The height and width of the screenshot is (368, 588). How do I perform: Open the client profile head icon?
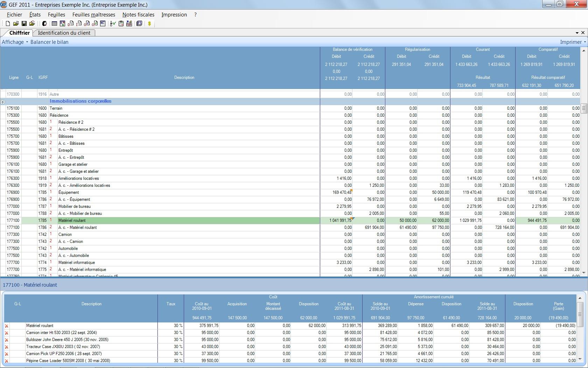[44, 23]
